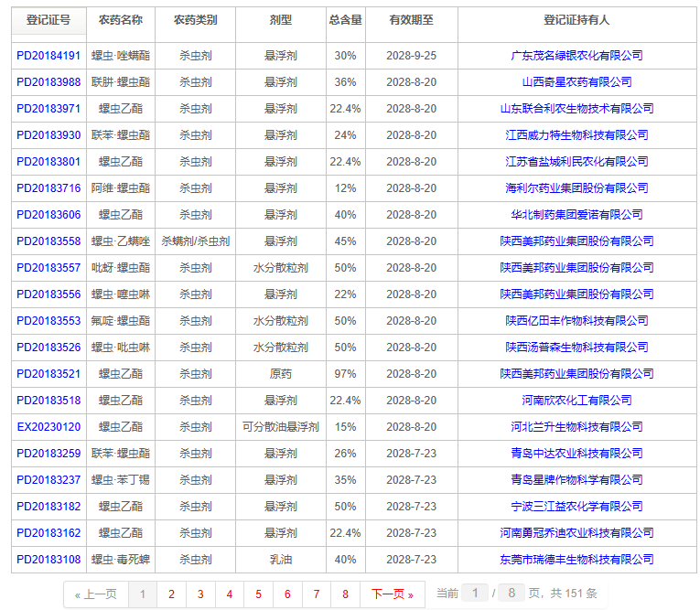This screenshot has width=700, height=610.
Task: Go to page 7
Action: (317, 594)
